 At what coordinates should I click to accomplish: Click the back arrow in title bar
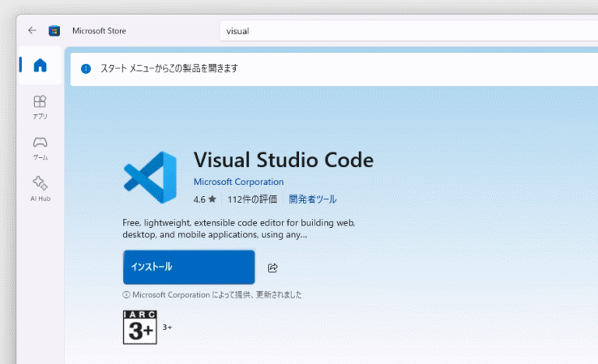(x=32, y=31)
